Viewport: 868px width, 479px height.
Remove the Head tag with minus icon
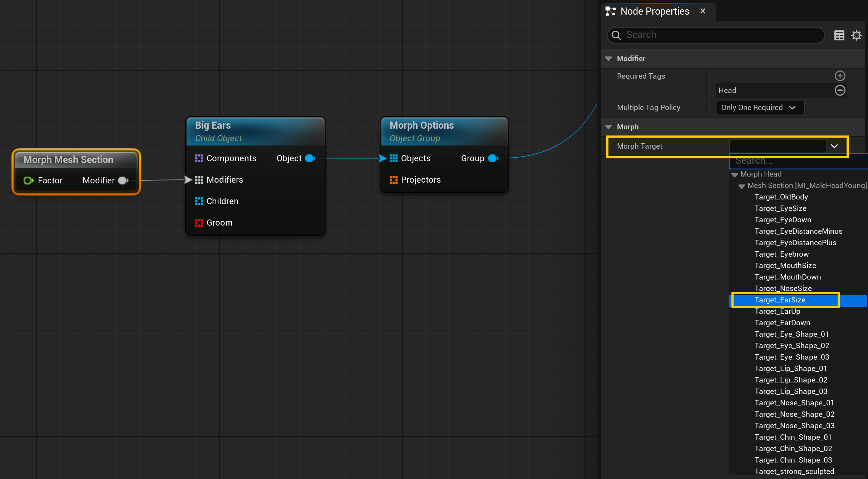pyautogui.click(x=840, y=90)
